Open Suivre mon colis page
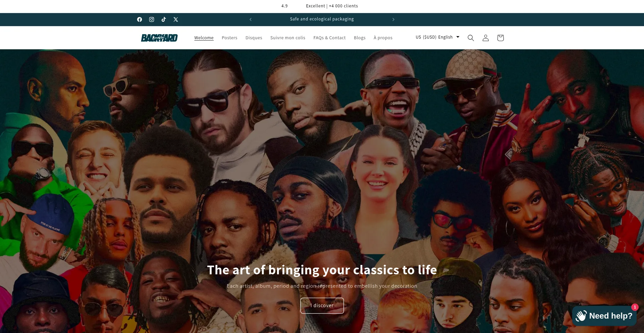644x333 pixels. [288, 38]
